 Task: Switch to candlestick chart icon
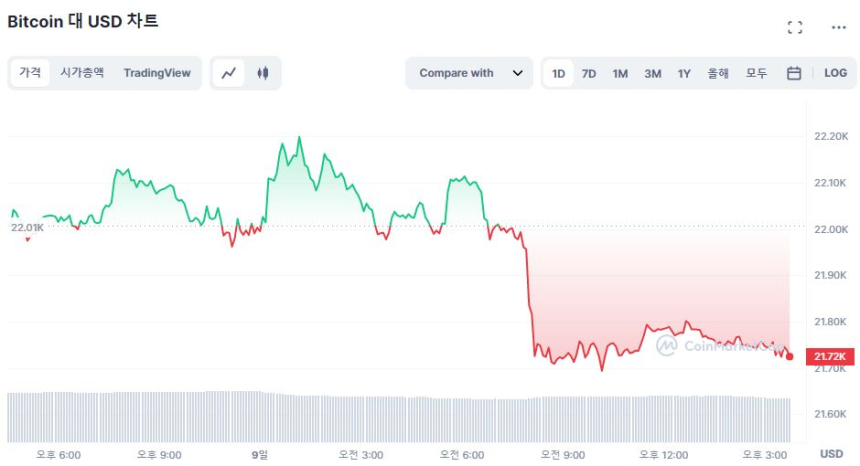[262, 73]
